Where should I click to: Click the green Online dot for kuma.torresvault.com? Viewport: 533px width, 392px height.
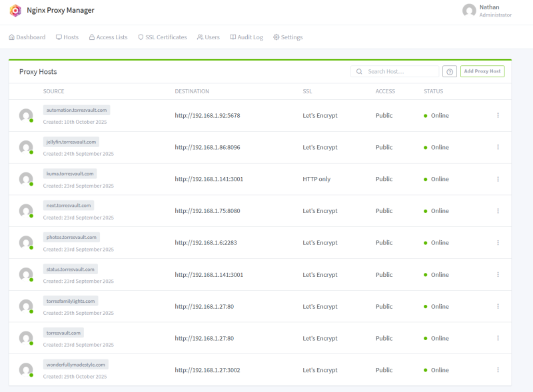pos(424,178)
